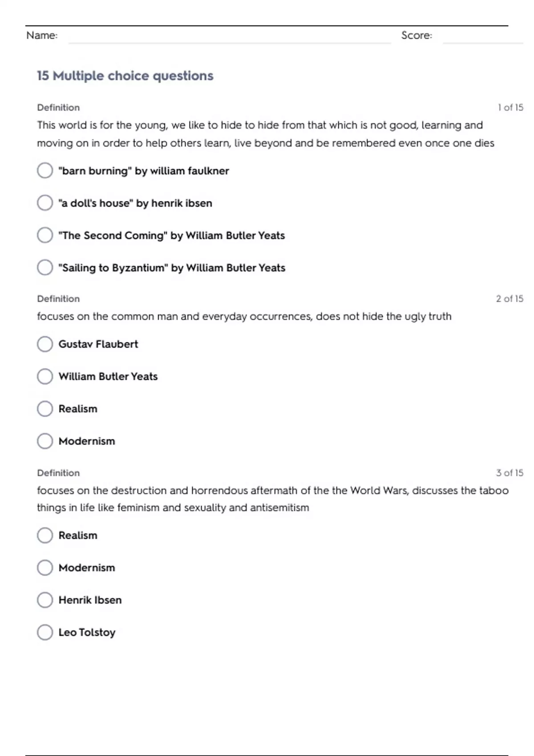Click the "15 Multiple choice questions" heading

click(125, 76)
